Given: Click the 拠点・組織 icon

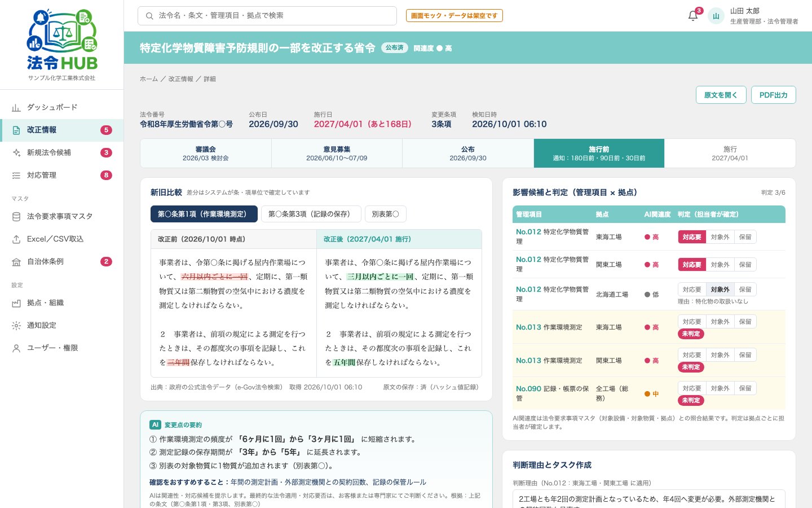Looking at the screenshot, I should (16, 303).
